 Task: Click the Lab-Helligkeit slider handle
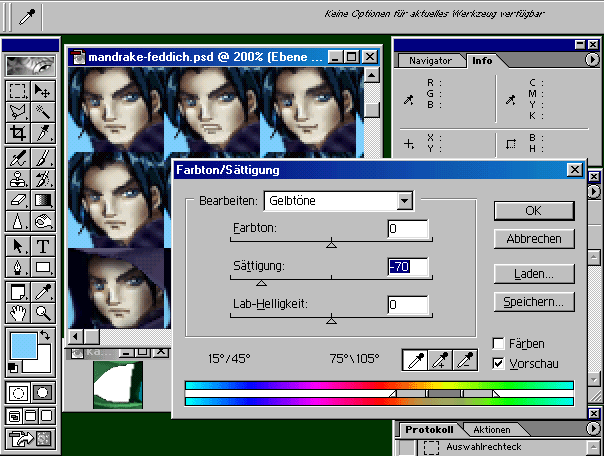(x=331, y=320)
